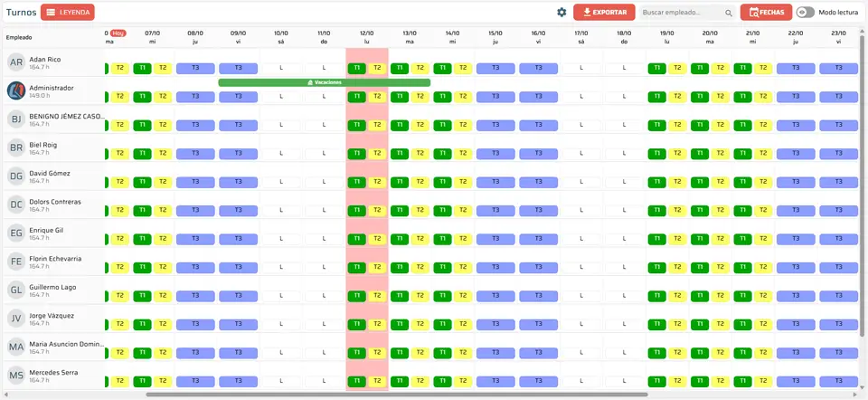Click the horizontal scrollbar at the bottom
868x400 pixels.
396,395
